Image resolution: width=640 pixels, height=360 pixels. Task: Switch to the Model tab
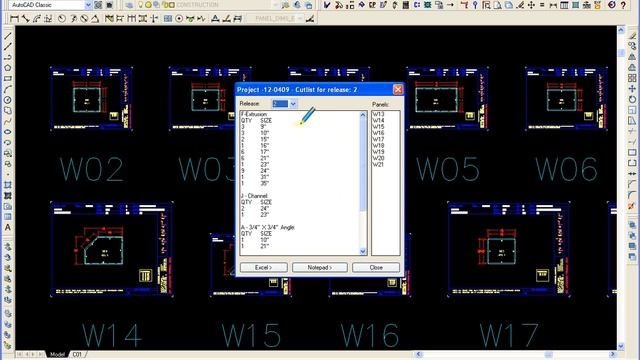[57, 354]
